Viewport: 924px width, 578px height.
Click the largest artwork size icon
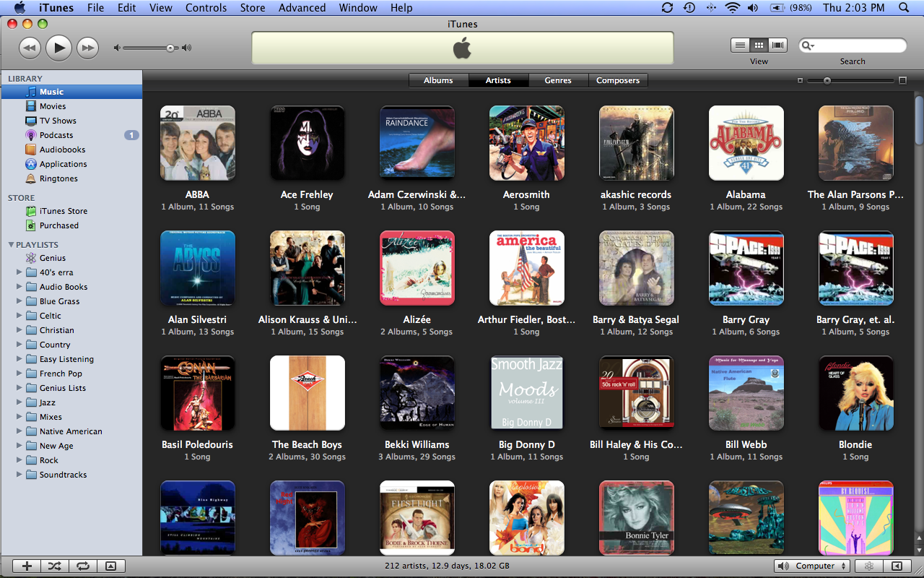click(x=902, y=80)
